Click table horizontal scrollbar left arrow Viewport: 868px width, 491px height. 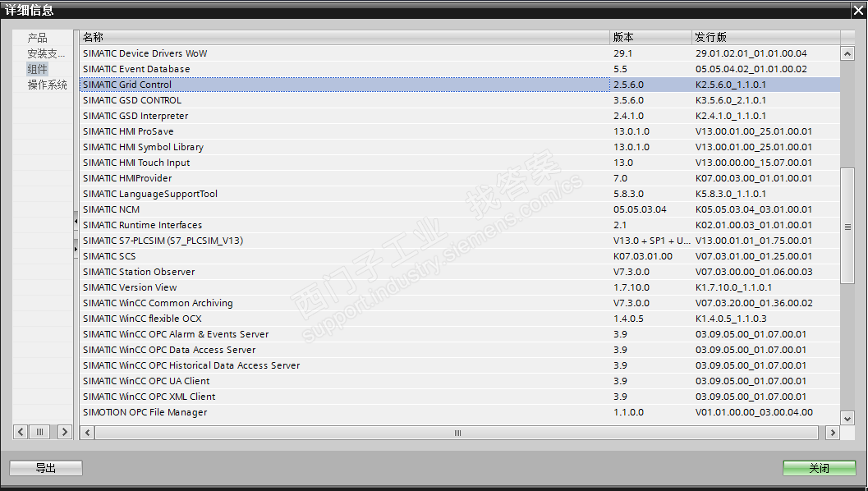coord(87,433)
